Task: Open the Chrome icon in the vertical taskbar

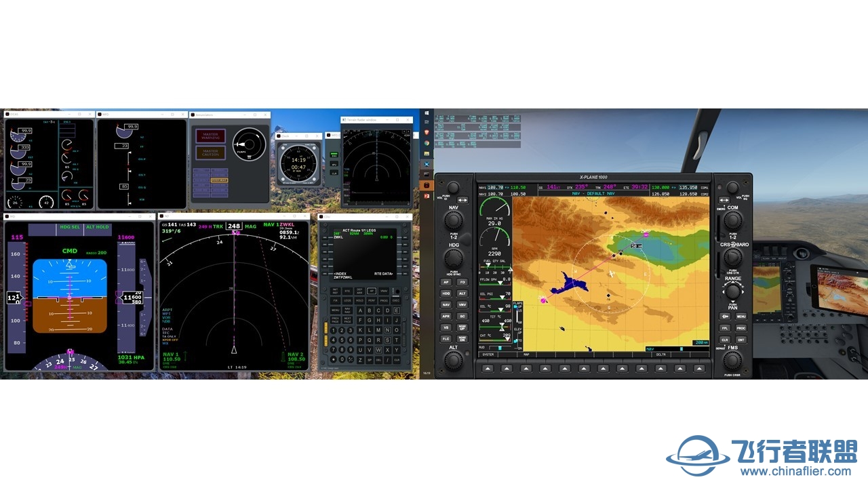Action: (x=427, y=143)
